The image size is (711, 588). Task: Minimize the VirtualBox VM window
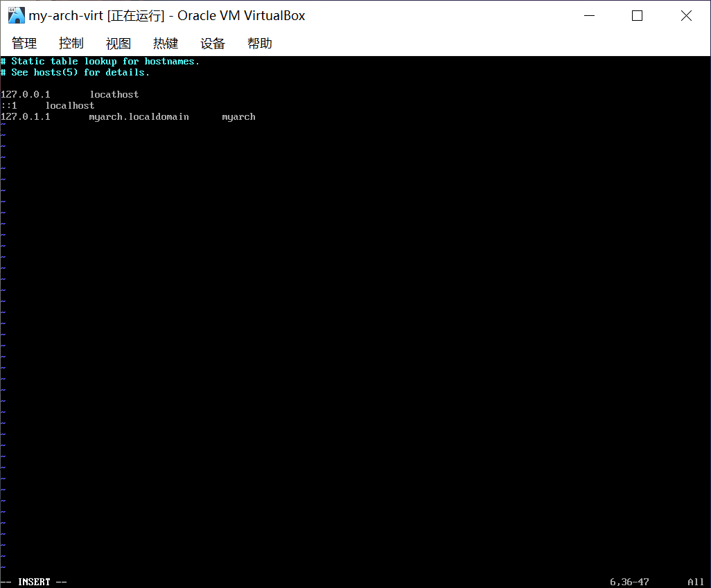[x=590, y=16]
